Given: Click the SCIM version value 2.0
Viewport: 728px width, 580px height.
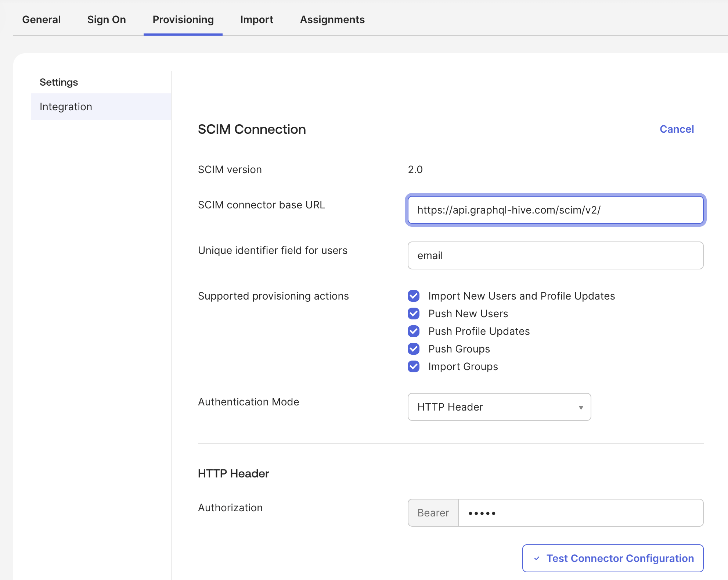Looking at the screenshot, I should pos(415,169).
